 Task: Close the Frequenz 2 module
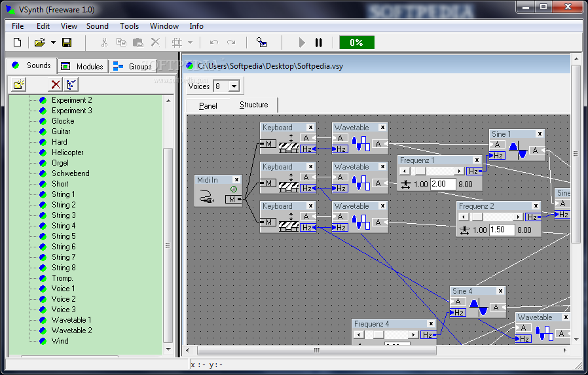tap(536, 206)
